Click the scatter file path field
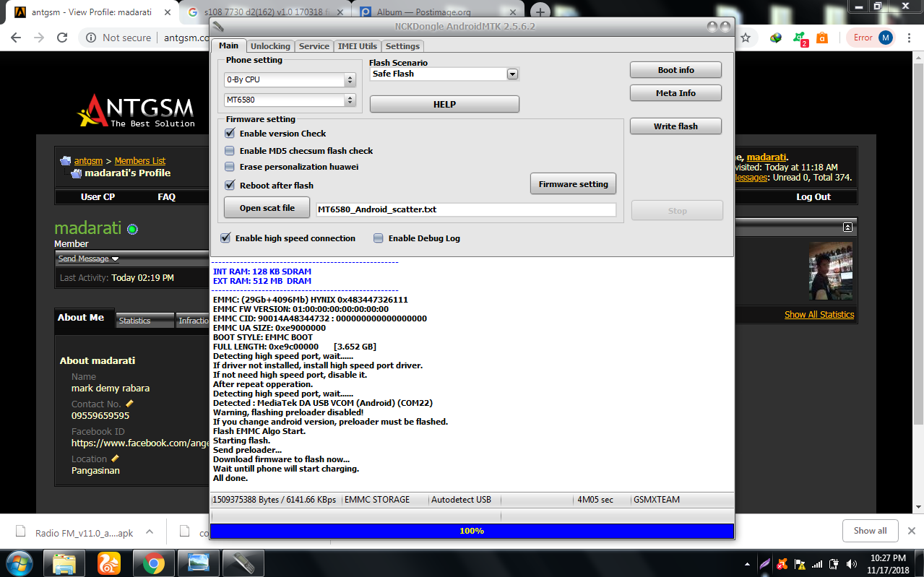 click(466, 209)
